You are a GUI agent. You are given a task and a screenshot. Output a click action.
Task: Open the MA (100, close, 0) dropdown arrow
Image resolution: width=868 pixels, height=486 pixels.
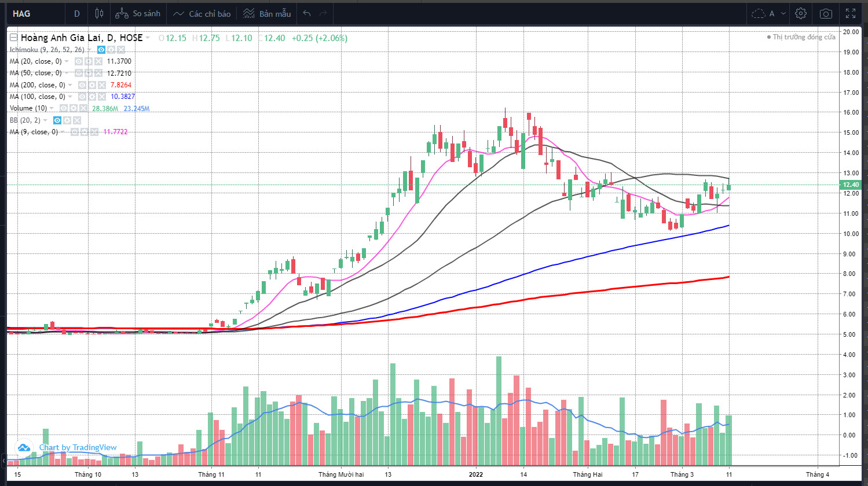point(71,97)
